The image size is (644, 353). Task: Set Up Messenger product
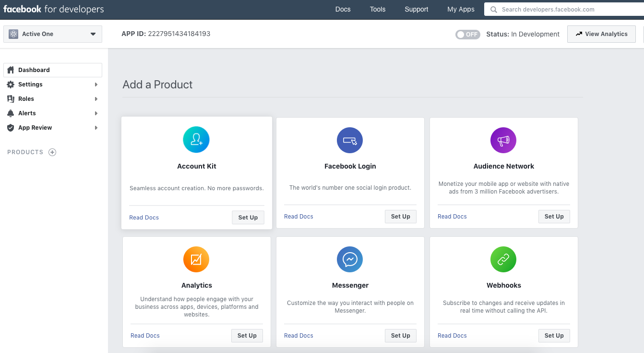[x=401, y=336]
